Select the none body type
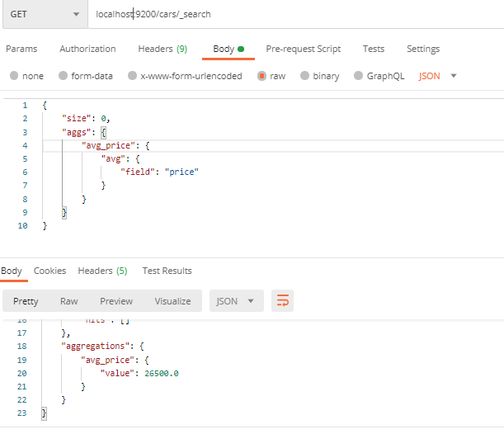Viewport: 504px width, 434px height. (x=26, y=76)
